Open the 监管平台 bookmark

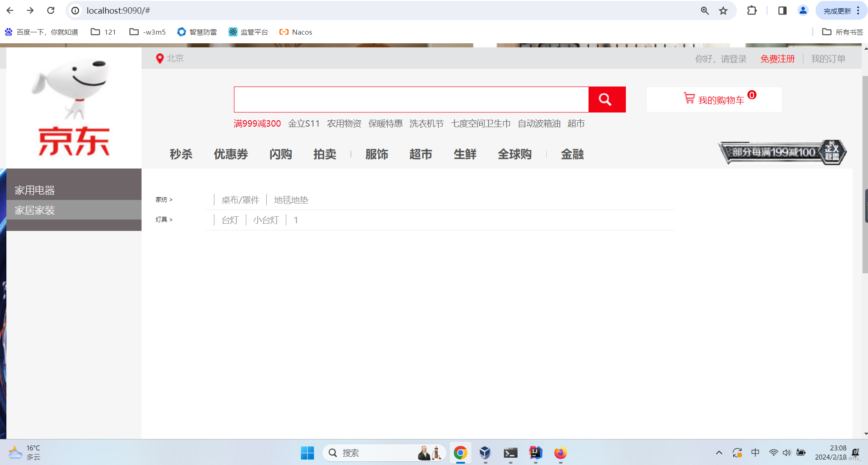tap(249, 32)
